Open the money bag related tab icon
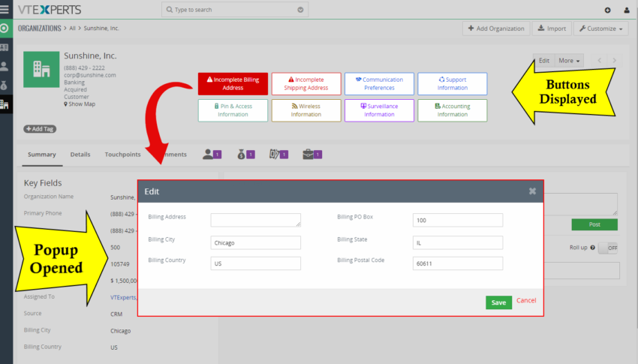The width and height of the screenshot is (638, 364). (x=245, y=154)
